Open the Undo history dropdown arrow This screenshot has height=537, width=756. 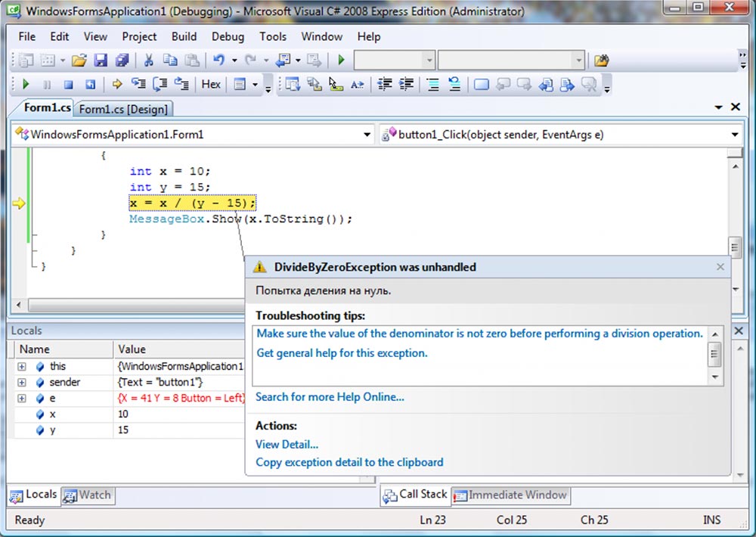coord(234,61)
